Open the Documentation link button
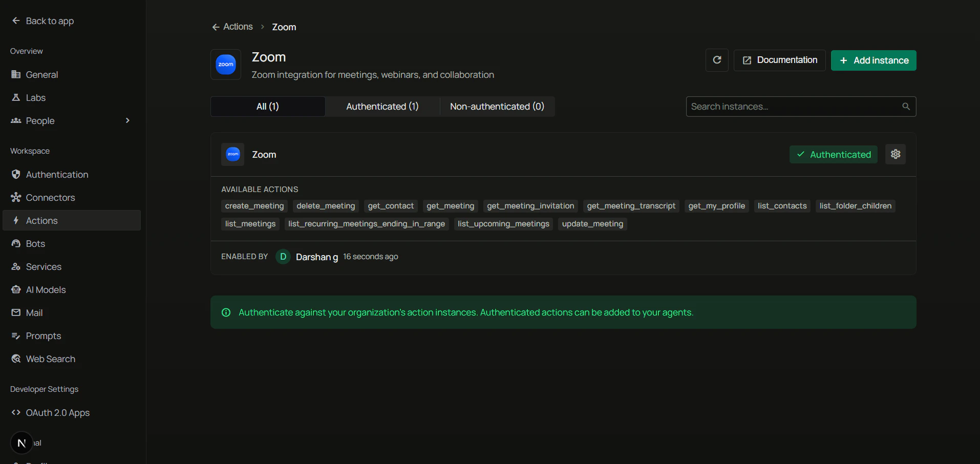 [x=779, y=60]
